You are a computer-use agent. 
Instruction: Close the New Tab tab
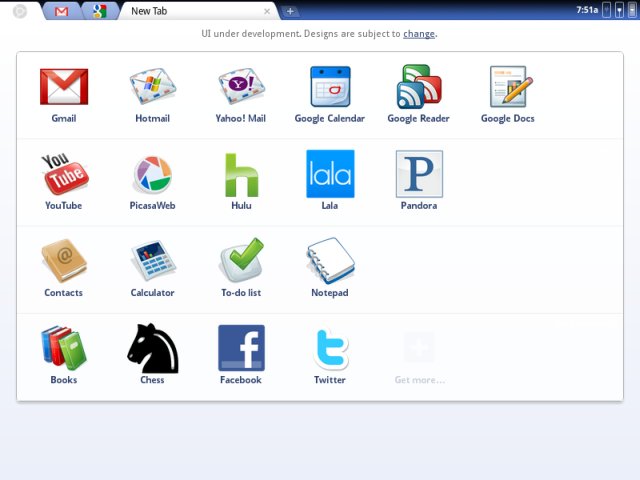[267, 11]
